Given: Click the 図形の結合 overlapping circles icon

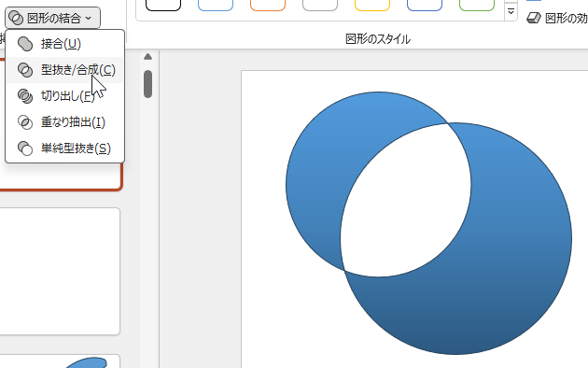Looking at the screenshot, I should (16, 18).
